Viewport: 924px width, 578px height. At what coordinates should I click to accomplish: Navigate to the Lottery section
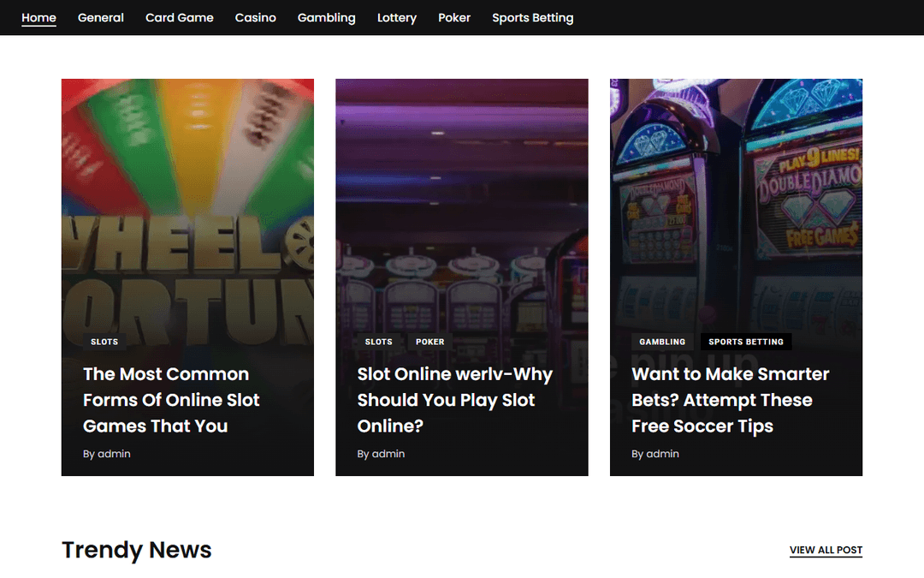tap(397, 18)
